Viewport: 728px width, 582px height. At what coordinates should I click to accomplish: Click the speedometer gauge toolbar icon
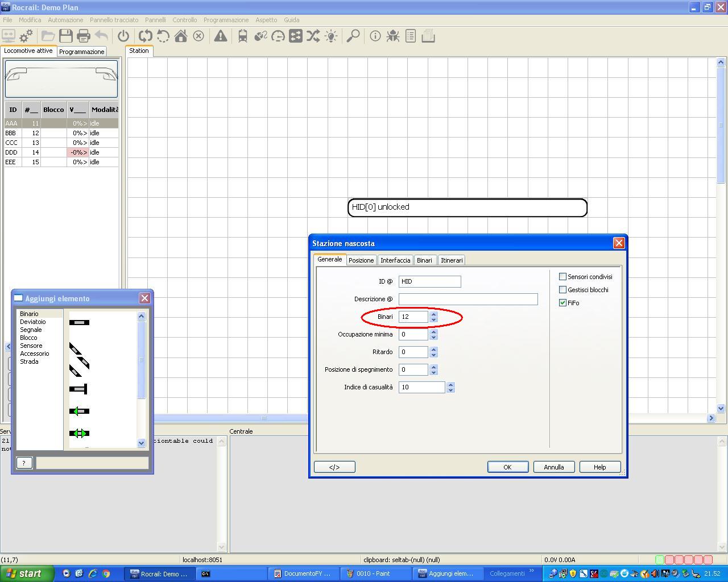(278, 36)
